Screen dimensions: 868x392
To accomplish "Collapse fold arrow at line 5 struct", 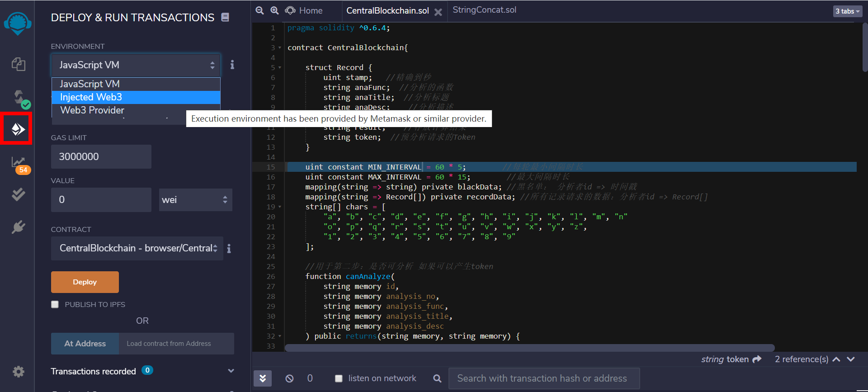I will pyautogui.click(x=280, y=68).
